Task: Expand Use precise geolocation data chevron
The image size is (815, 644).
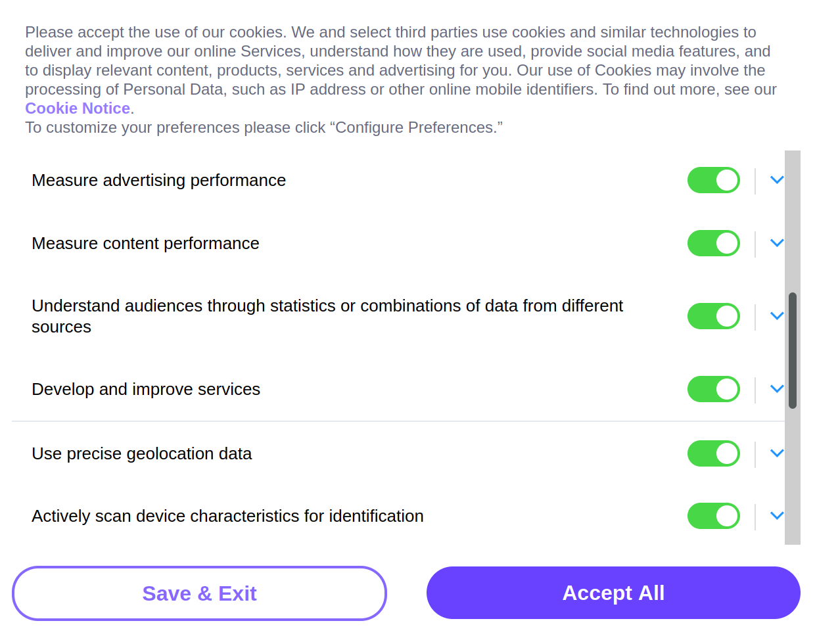Action: (776, 453)
